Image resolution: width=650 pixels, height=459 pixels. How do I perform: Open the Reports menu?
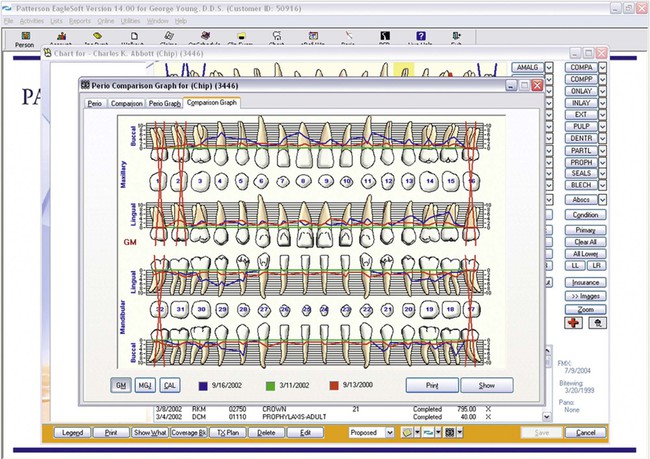[80, 21]
